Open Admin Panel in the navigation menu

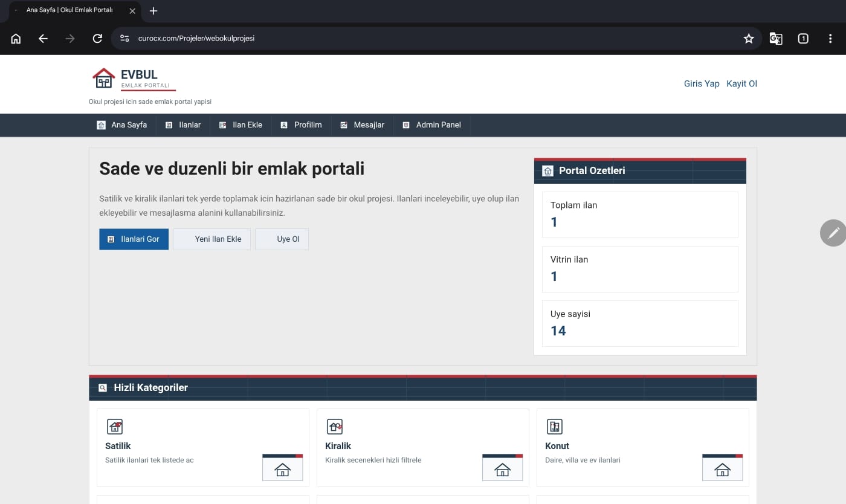[x=431, y=125]
